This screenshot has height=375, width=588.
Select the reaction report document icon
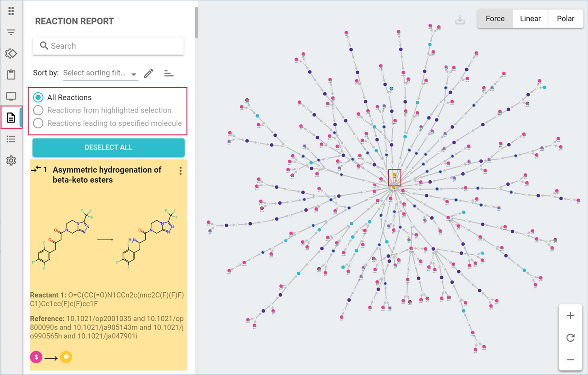11,118
